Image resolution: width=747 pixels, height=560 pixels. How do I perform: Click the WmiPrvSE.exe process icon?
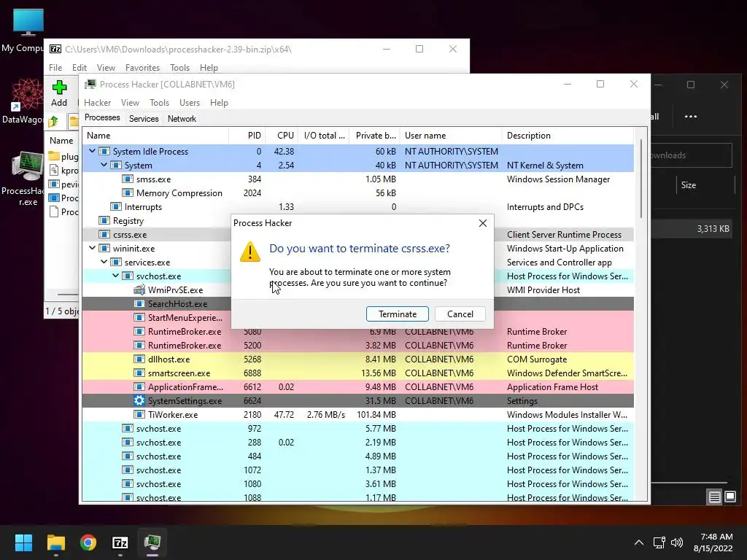point(139,289)
